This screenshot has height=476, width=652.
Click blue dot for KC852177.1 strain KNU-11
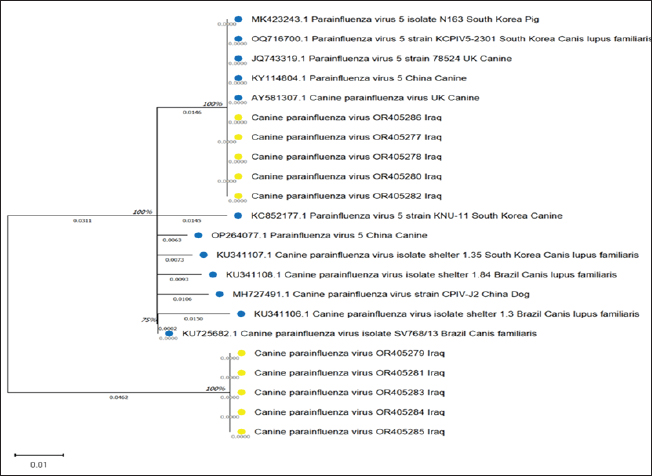(x=237, y=215)
